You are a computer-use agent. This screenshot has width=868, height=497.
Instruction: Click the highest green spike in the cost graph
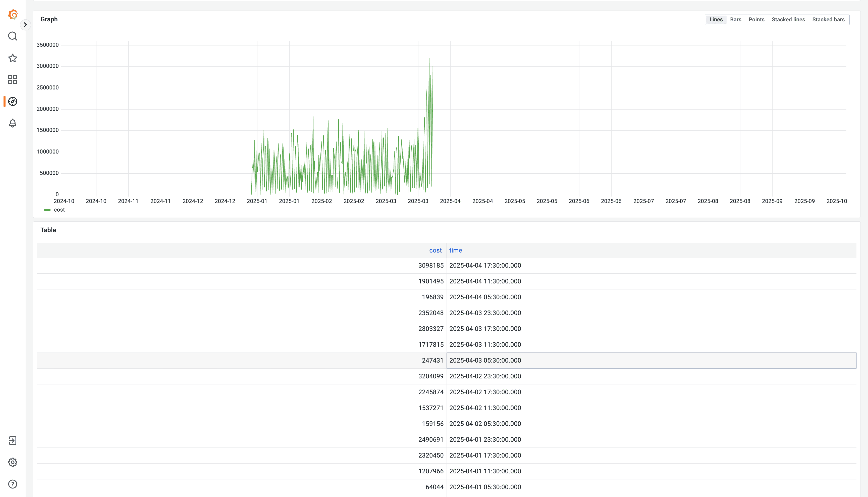429,59
